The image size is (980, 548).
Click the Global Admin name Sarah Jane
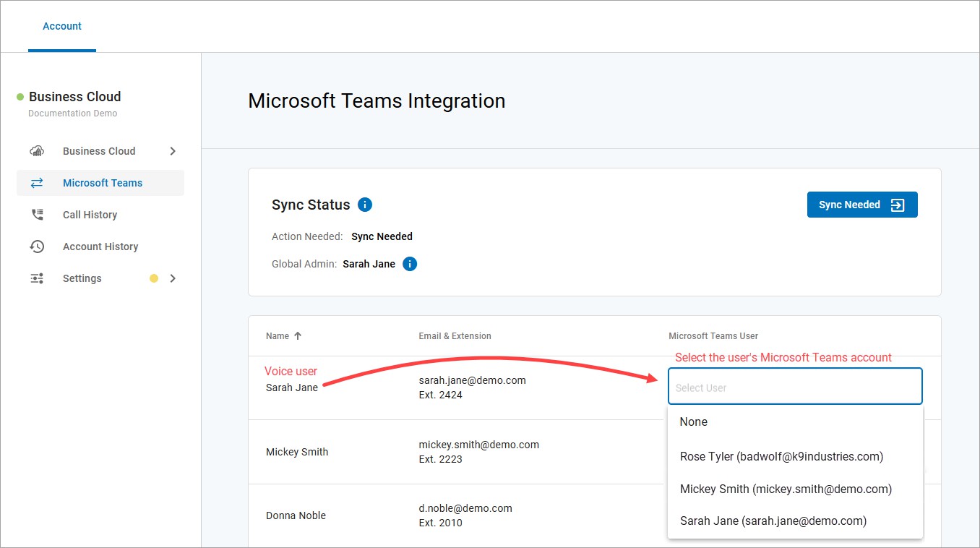(369, 264)
